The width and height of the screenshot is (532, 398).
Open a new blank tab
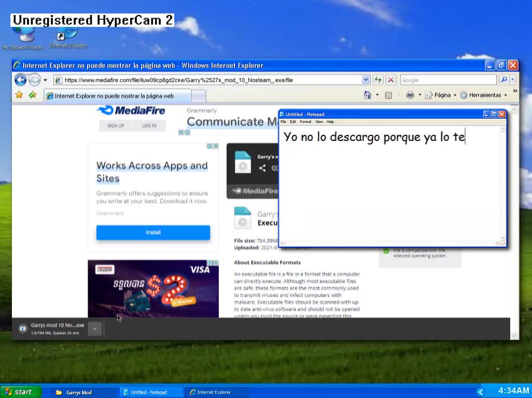point(199,96)
